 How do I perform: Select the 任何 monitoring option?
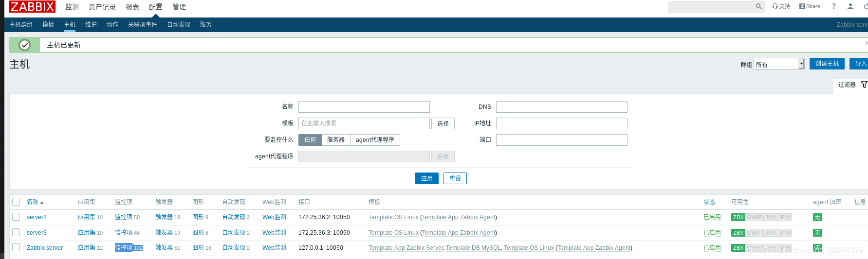(310, 140)
